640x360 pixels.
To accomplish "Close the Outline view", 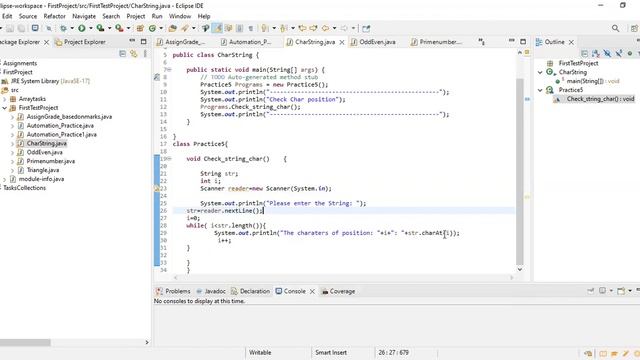I will pos(571,42).
